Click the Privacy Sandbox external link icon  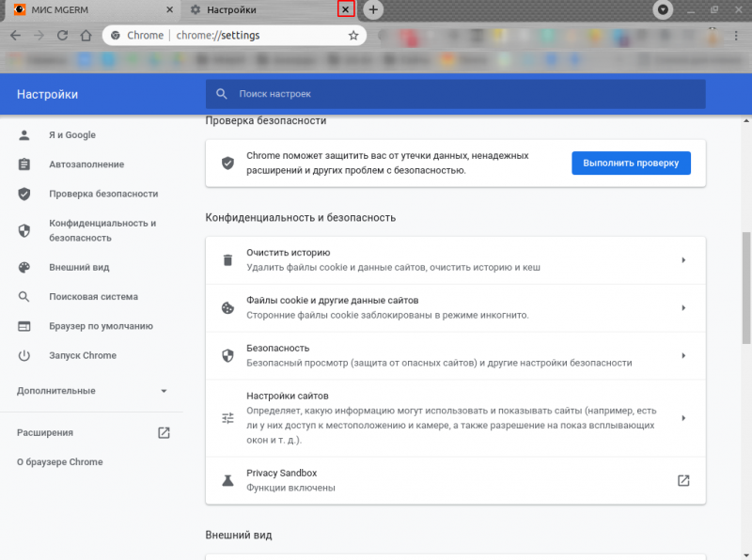pos(683,480)
